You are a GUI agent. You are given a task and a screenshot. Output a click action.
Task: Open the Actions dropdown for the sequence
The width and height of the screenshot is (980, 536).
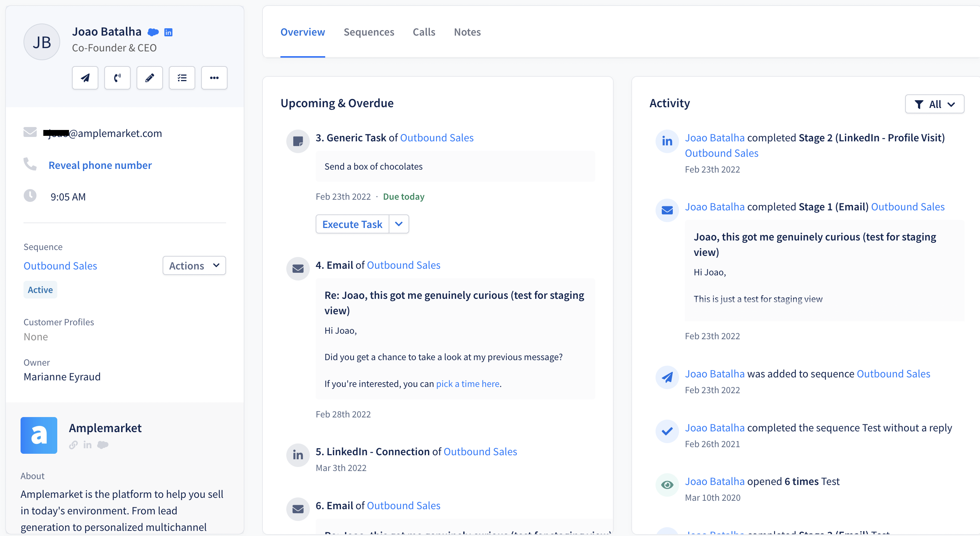pos(194,265)
